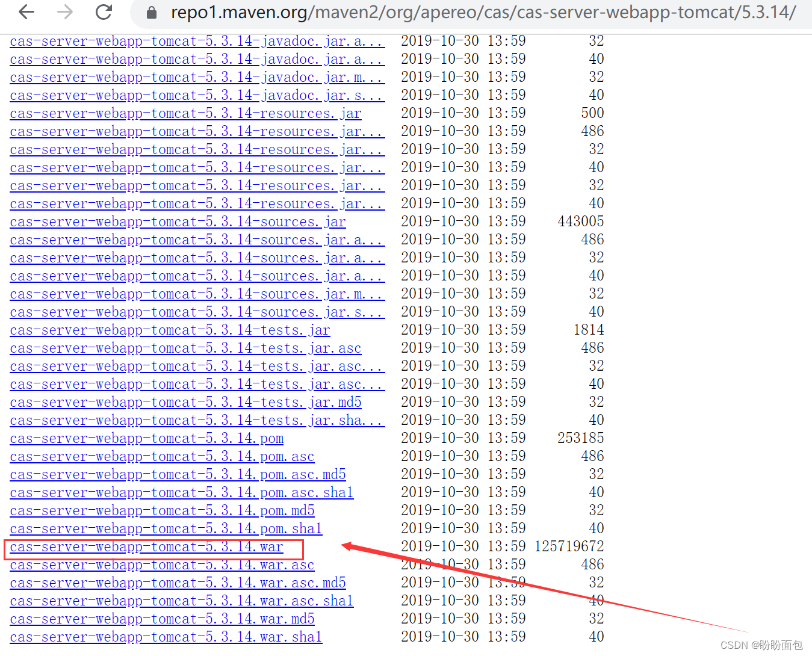Download cas-server-webapp-tomcat-5.3.14.war file
The image size is (812, 656).
point(146,546)
